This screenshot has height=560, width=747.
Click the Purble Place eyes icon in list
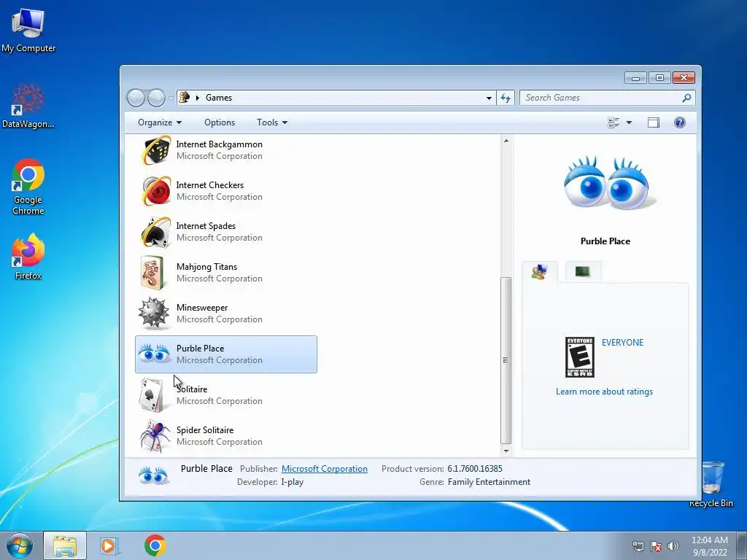[155, 354]
